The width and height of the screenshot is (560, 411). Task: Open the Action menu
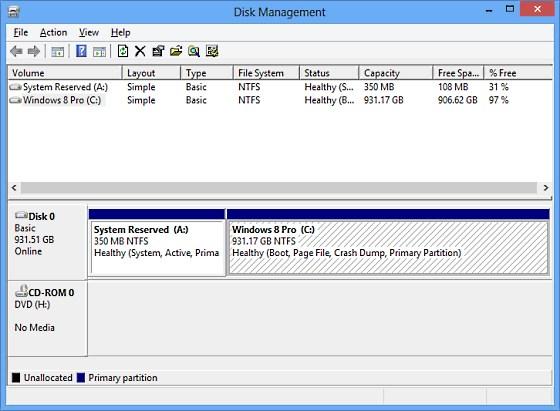pos(53,32)
